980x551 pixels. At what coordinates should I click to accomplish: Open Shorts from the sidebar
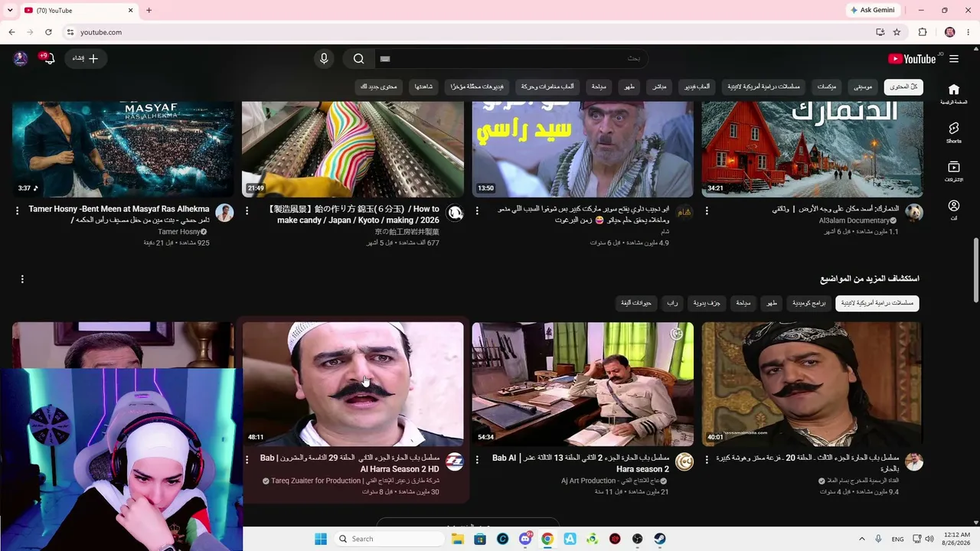click(x=953, y=132)
